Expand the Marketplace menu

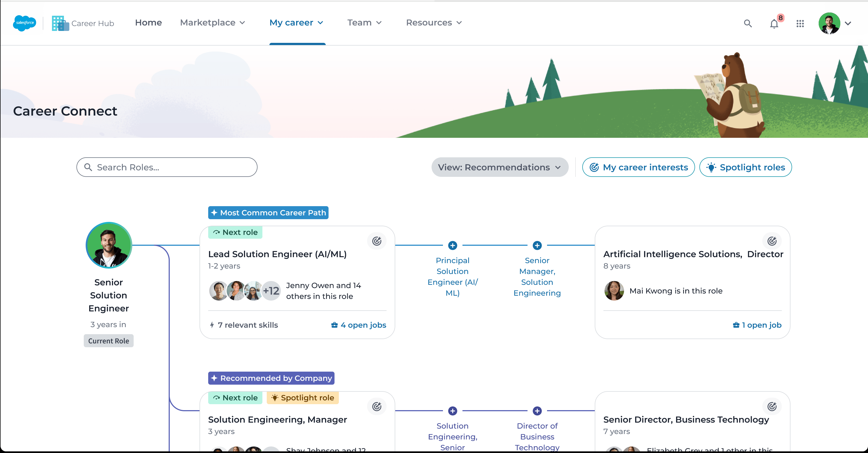coord(212,23)
